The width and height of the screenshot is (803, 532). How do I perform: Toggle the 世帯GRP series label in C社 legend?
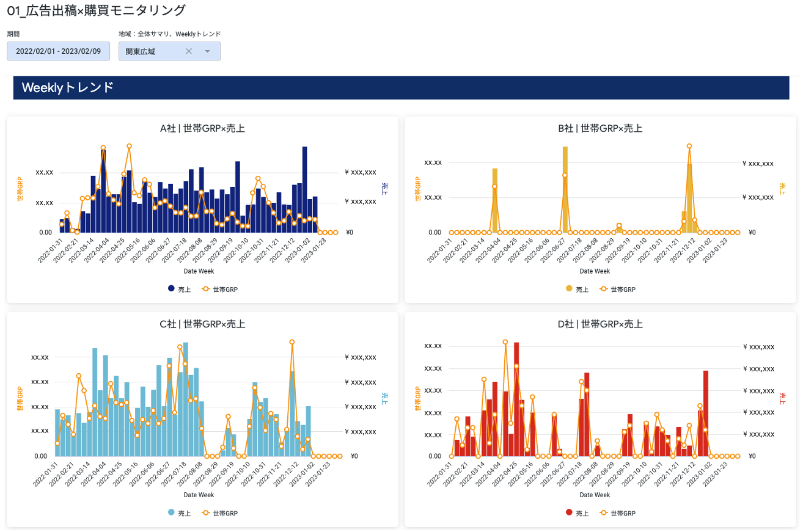[x=225, y=513]
